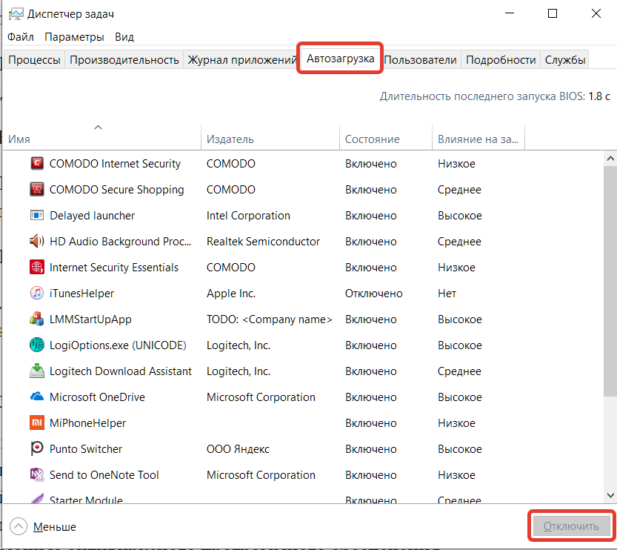Click the Microsoft OneDrive cloud icon

(x=37, y=397)
